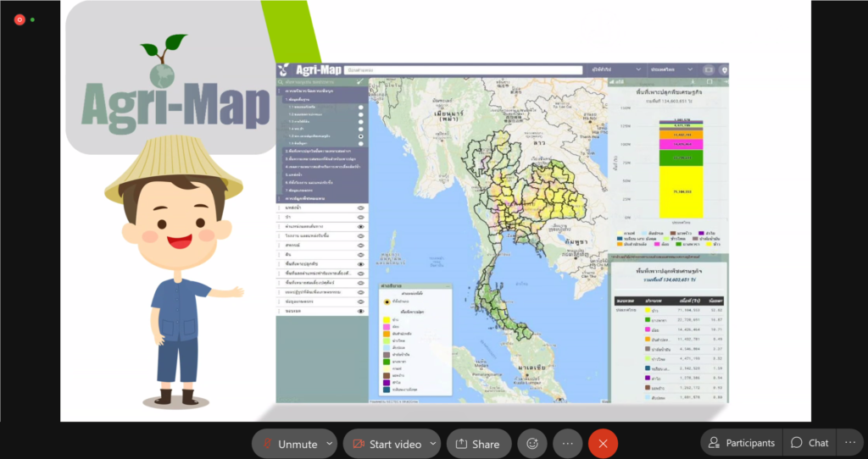Open Zoom reactions smiley icon
This screenshot has height=459, width=868.
tap(532, 444)
